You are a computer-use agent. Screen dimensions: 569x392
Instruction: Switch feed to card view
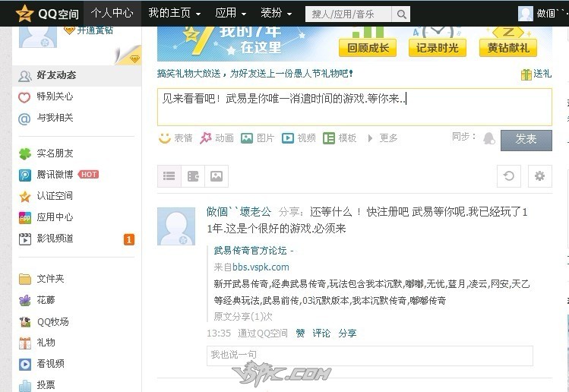coord(193,176)
